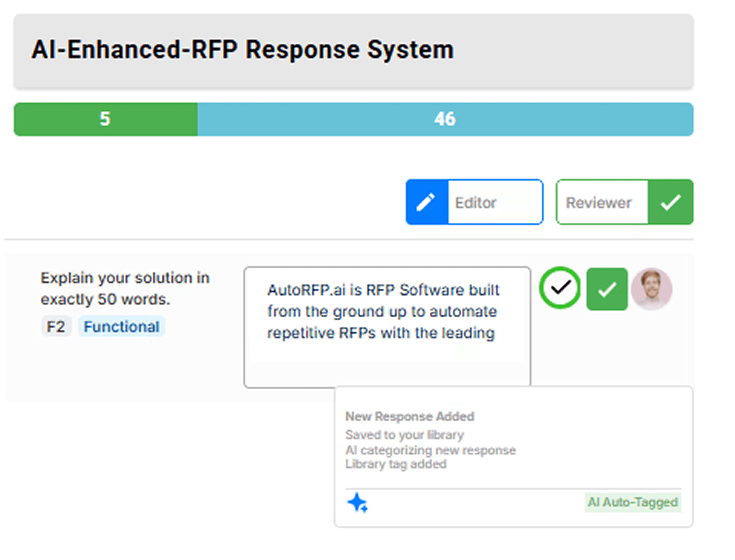Click the green Reviewer checkmark icon

pyautogui.click(x=670, y=202)
